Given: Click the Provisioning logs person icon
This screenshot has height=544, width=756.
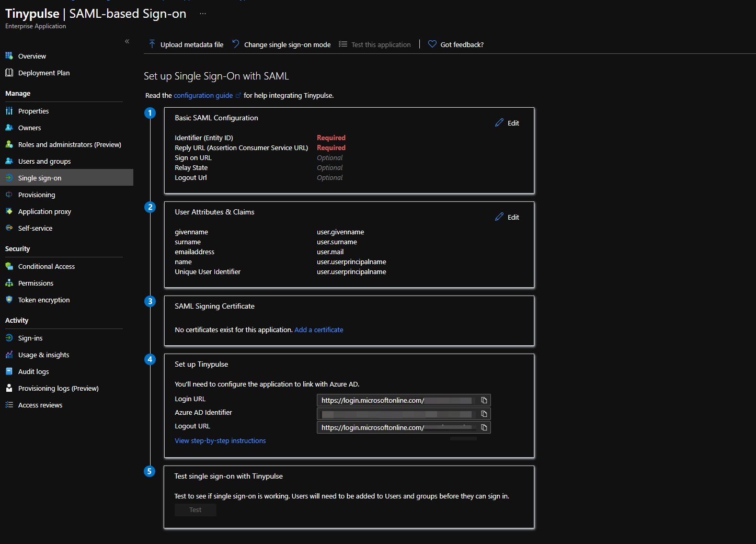Looking at the screenshot, I should point(9,388).
